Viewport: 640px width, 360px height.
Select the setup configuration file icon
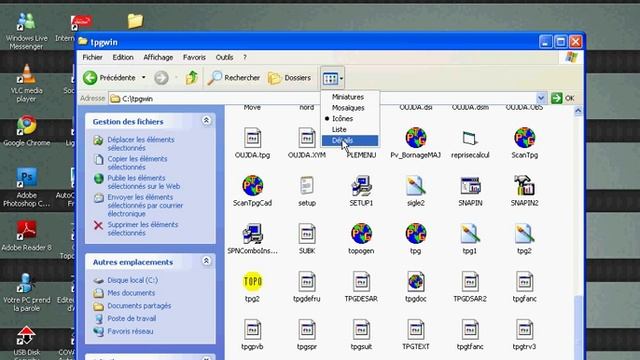(307, 186)
